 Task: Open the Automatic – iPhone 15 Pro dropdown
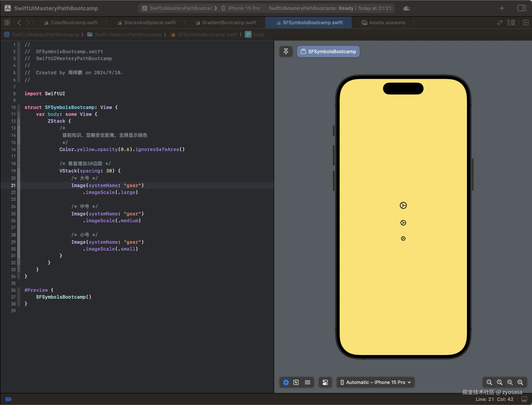pyautogui.click(x=375, y=382)
